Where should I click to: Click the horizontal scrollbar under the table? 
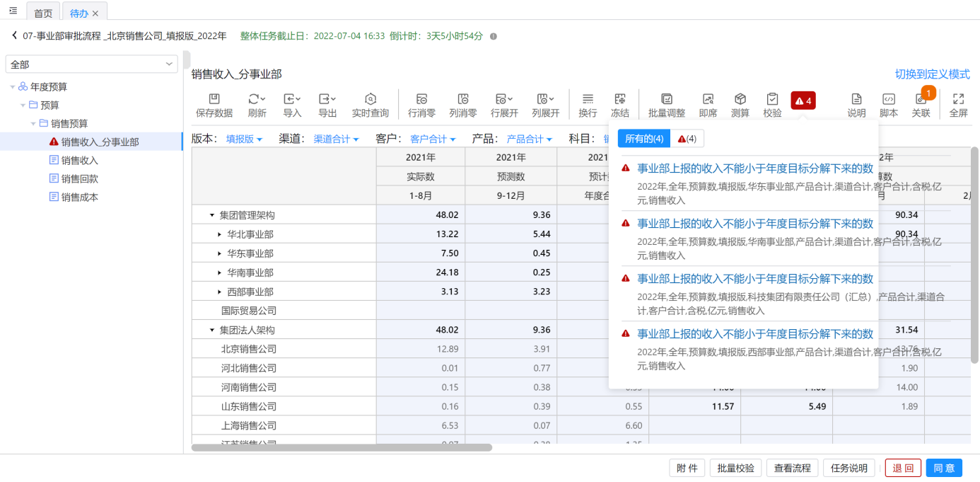click(x=342, y=447)
